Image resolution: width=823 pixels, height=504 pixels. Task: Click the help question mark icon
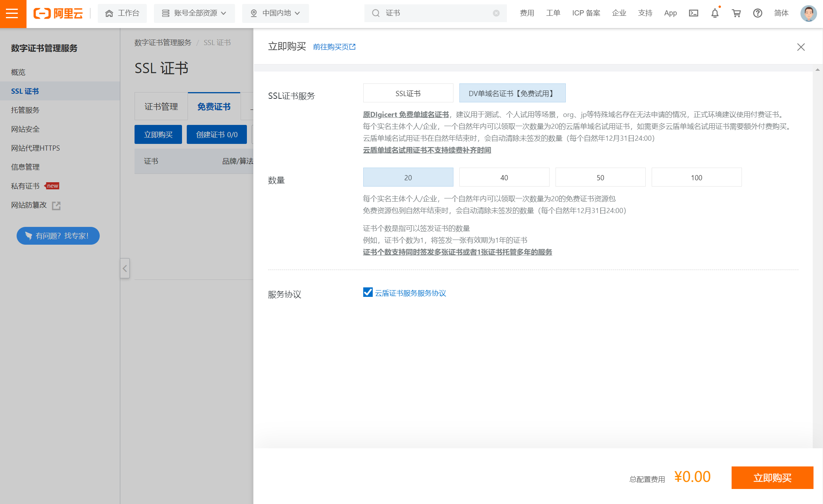point(757,13)
